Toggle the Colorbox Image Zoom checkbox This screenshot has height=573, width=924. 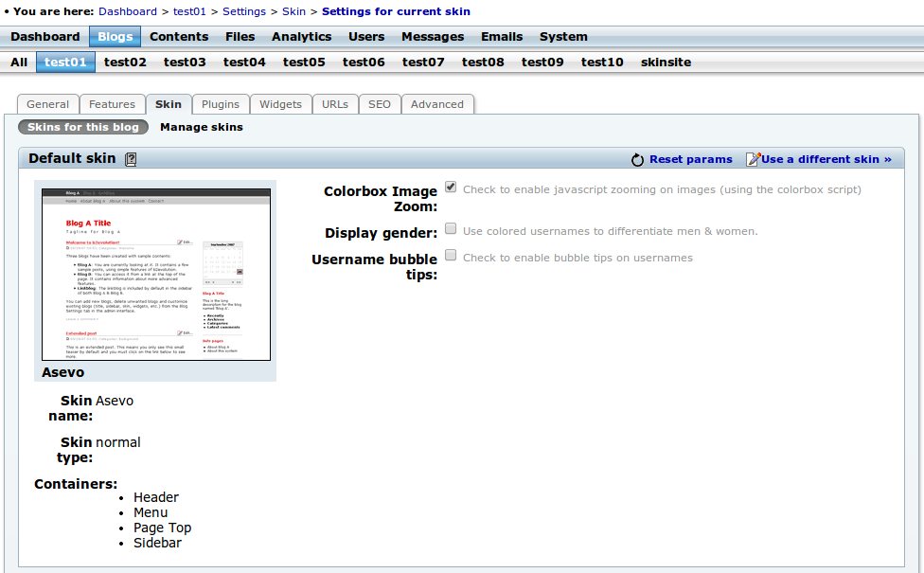click(451, 187)
